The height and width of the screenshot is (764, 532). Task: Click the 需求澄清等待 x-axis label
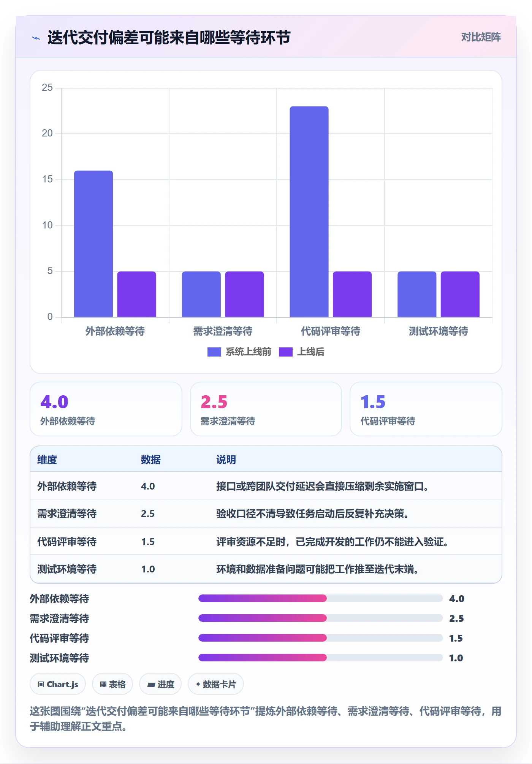pyautogui.click(x=223, y=331)
